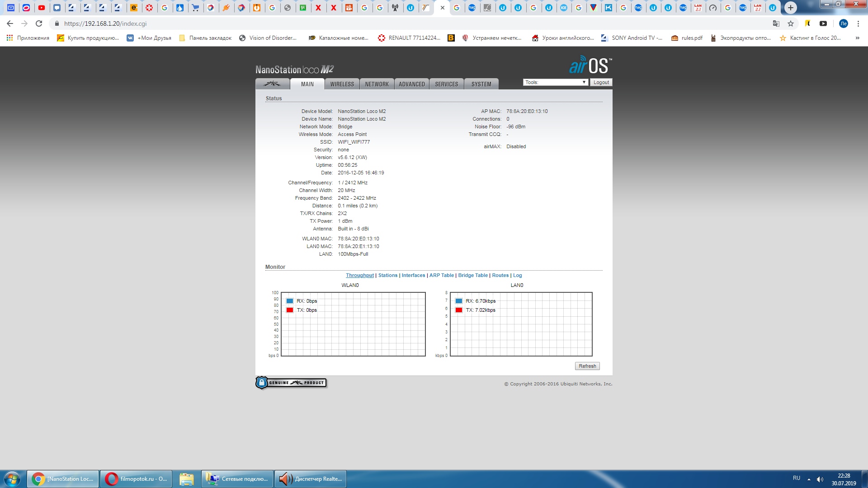Click the RU language indicator

click(x=797, y=478)
